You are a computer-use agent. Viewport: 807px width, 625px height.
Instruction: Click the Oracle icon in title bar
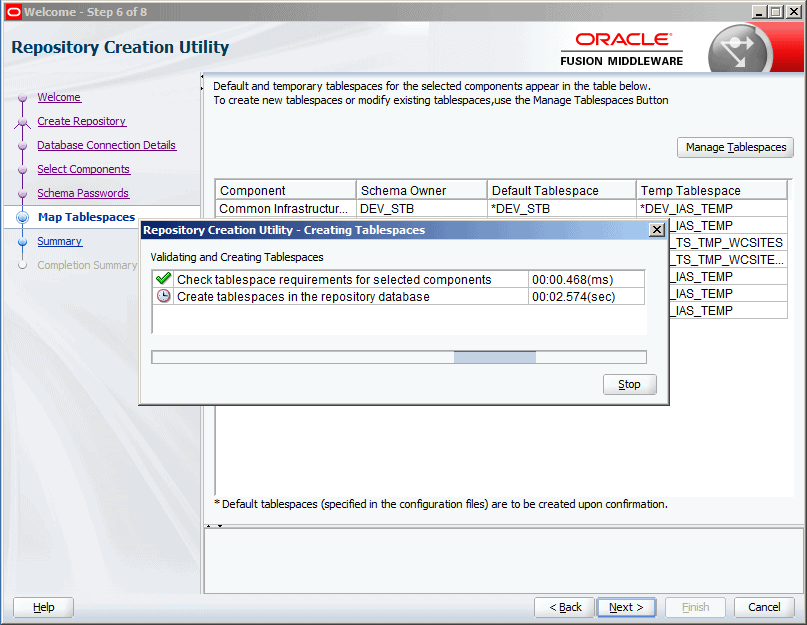click(x=12, y=11)
